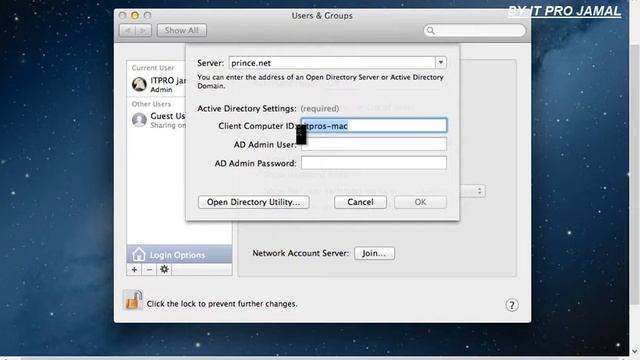
Task: Go forward with the toolbar forward arrow
Action: tap(144, 31)
